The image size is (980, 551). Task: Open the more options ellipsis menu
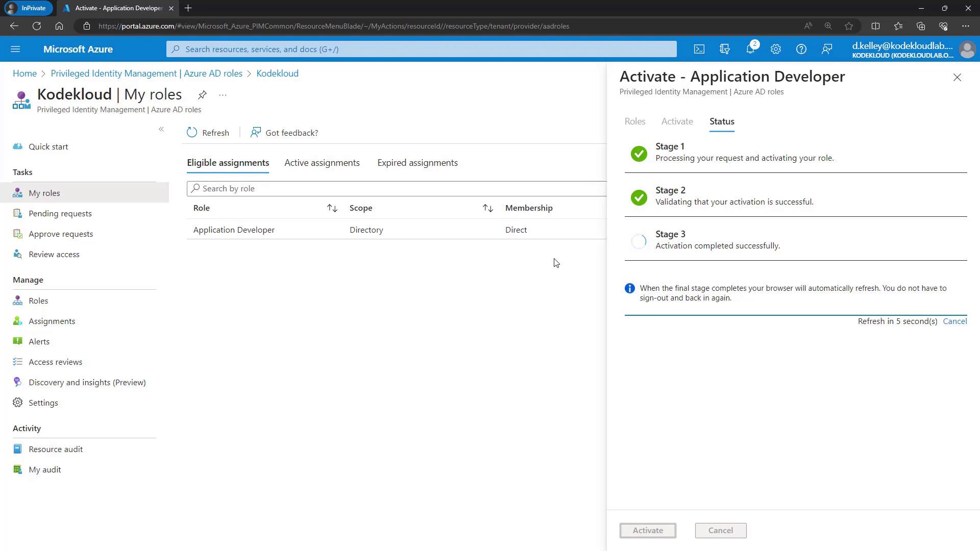pyautogui.click(x=223, y=95)
